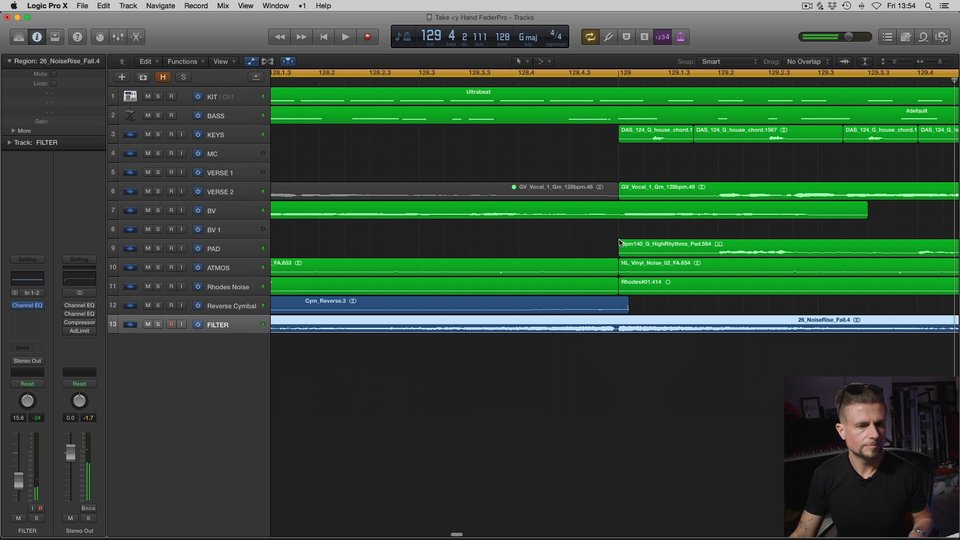Viewport: 960px width, 540px height.
Task: Toggle the Count-in 1234 button
Action: click(662, 37)
